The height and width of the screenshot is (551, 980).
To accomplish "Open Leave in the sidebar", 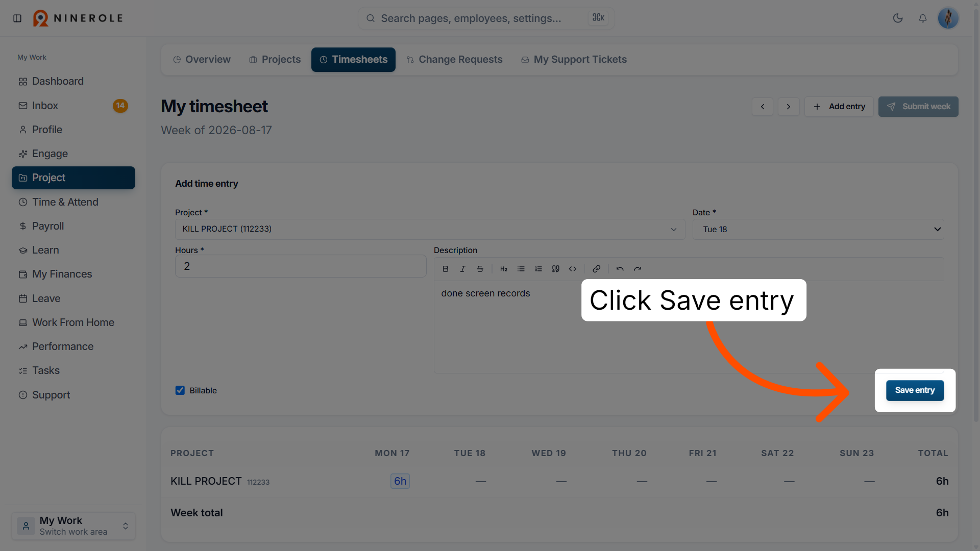I will tap(73, 298).
